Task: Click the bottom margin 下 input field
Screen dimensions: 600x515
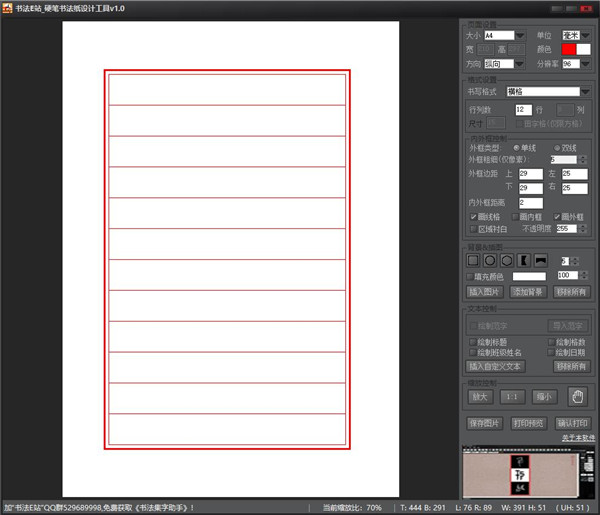Action: click(x=531, y=188)
